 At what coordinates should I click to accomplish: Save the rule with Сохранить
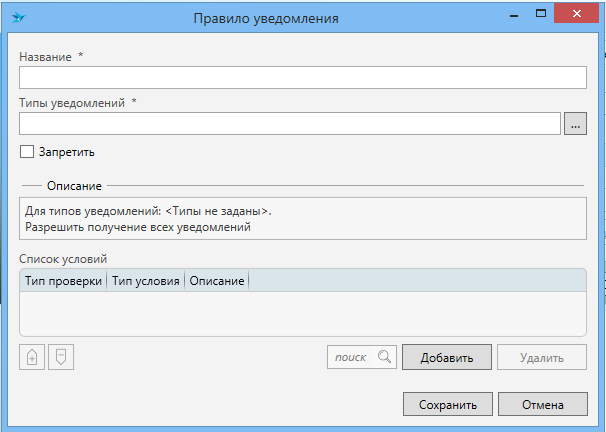[x=447, y=404]
